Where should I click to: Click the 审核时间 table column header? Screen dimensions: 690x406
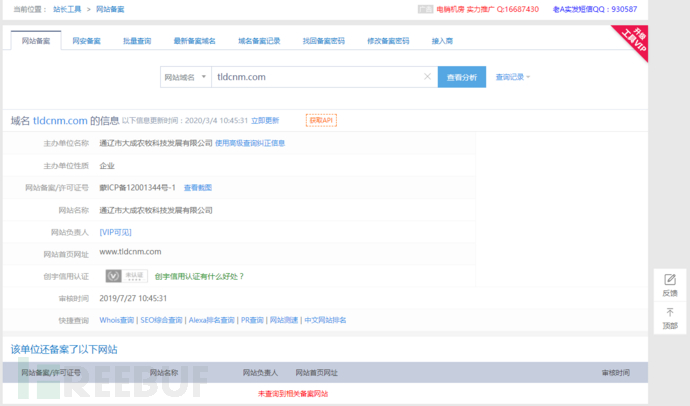[616, 373]
